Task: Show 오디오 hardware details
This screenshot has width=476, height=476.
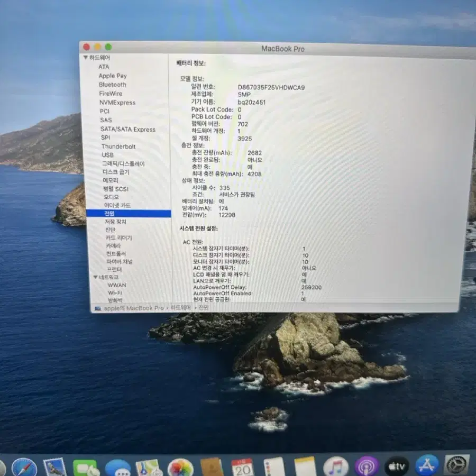Action: pos(112,197)
